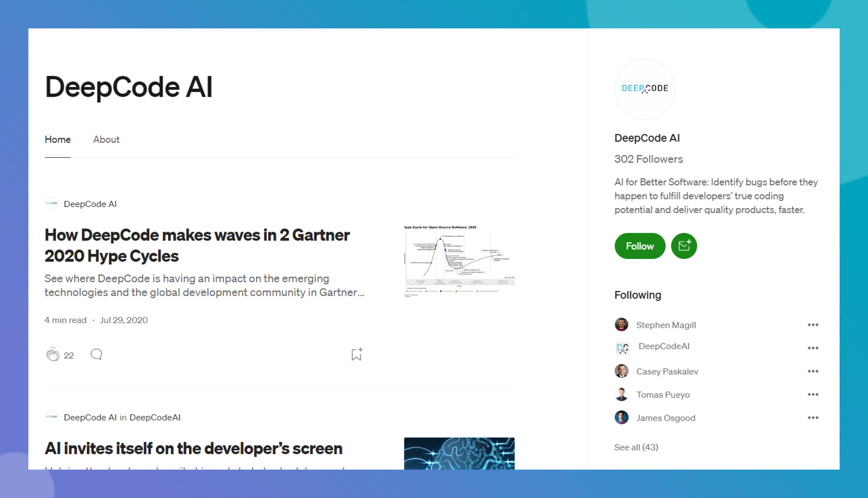Viewport: 868px width, 498px height.
Task: Click Stephen Magill's avatar
Action: pos(621,325)
